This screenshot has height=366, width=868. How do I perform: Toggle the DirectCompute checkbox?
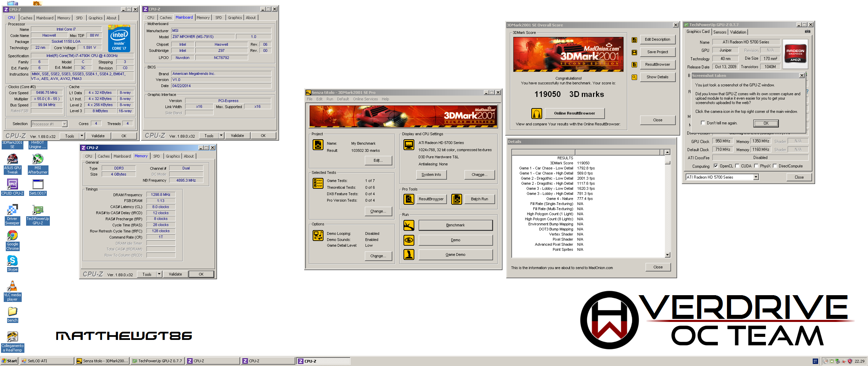click(775, 166)
